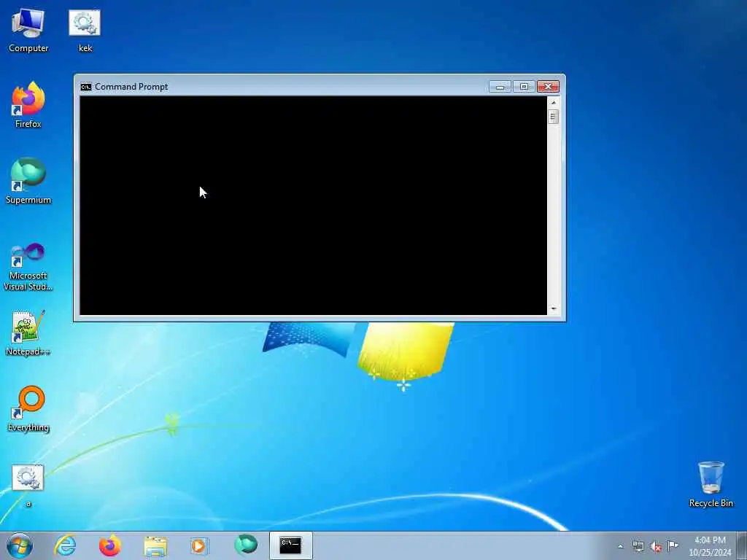
Task: Select the Recycle Bin desktop icon
Action: pos(711,484)
